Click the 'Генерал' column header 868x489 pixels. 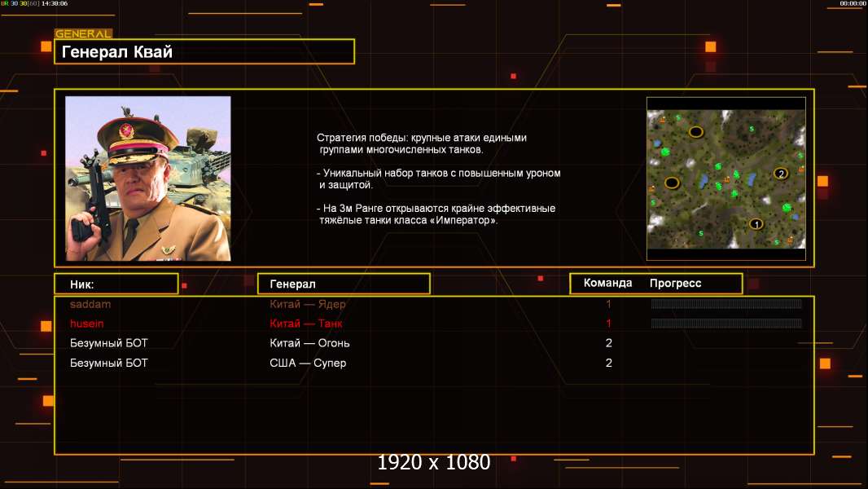344,284
